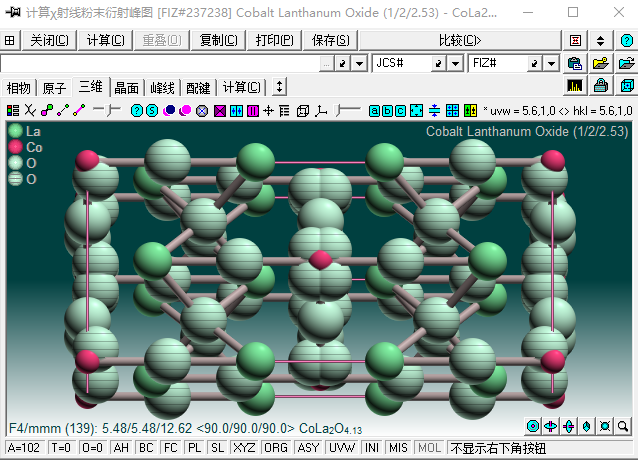The width and height of the screenshot is (638, 460).
Task: Expand the 比较(C)> compare menu
Action: (459, 40)
